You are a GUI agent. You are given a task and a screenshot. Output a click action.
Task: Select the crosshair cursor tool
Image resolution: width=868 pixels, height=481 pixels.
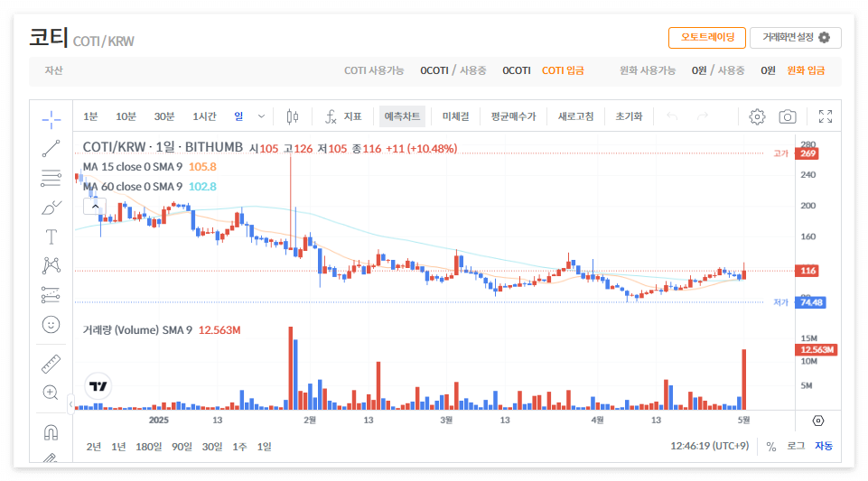point(51,119)
